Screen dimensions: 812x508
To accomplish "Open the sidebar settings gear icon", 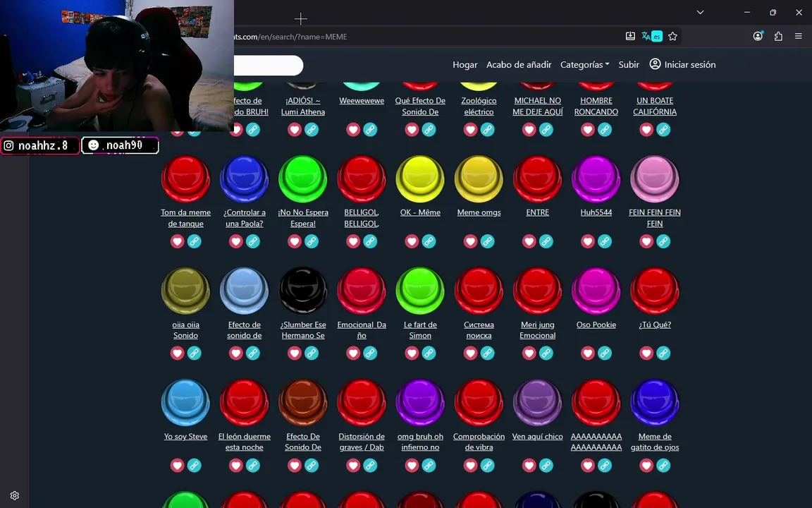I will pyautogui.click(x=15, y=495).
